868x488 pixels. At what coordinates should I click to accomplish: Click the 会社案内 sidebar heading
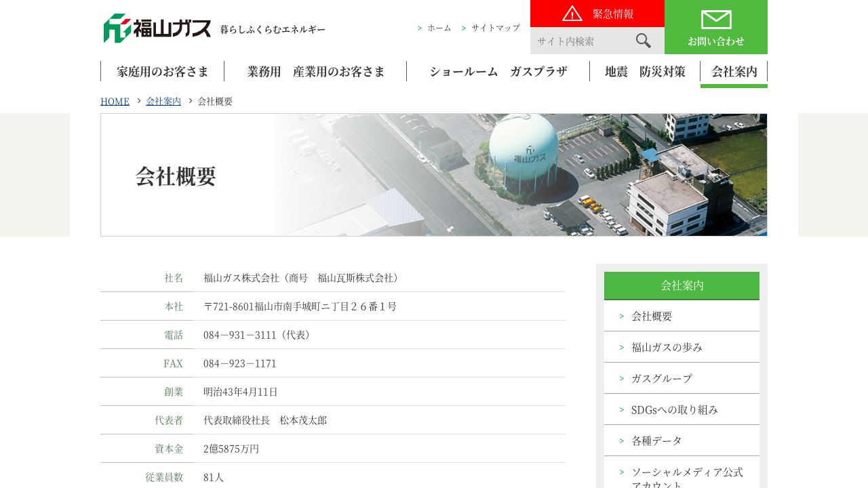click(682, 285)
